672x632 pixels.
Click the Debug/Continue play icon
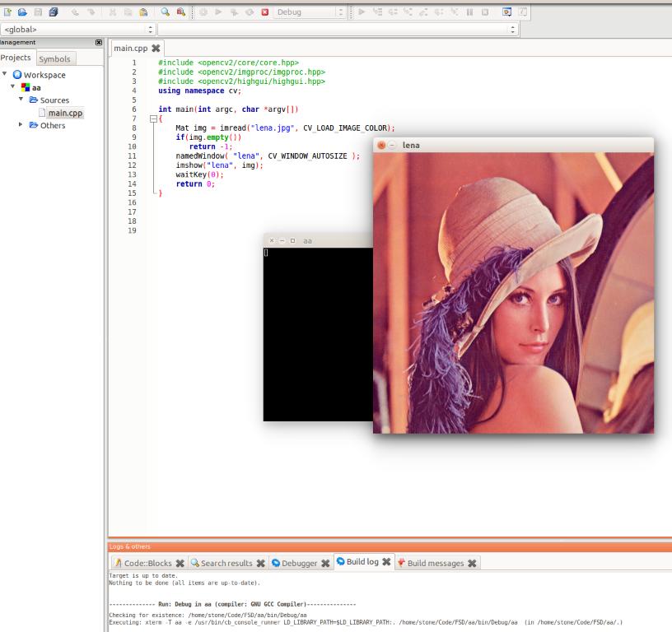pos(362,12)
